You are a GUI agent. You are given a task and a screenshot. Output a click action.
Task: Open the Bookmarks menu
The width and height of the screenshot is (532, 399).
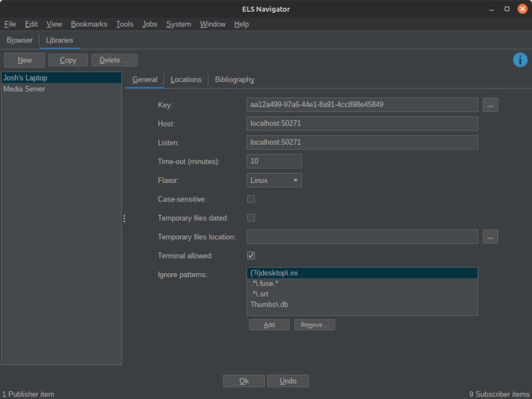coord(89,24)
